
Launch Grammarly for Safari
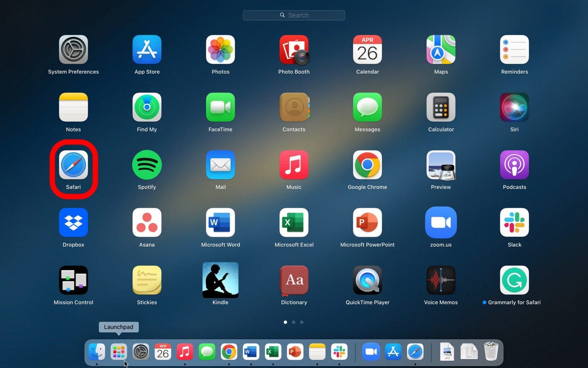coord(514,280)
